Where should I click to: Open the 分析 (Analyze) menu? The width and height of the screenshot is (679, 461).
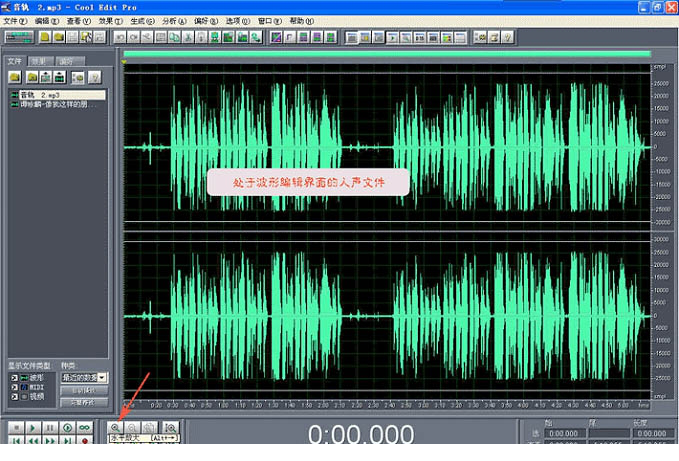pos(174,21)
